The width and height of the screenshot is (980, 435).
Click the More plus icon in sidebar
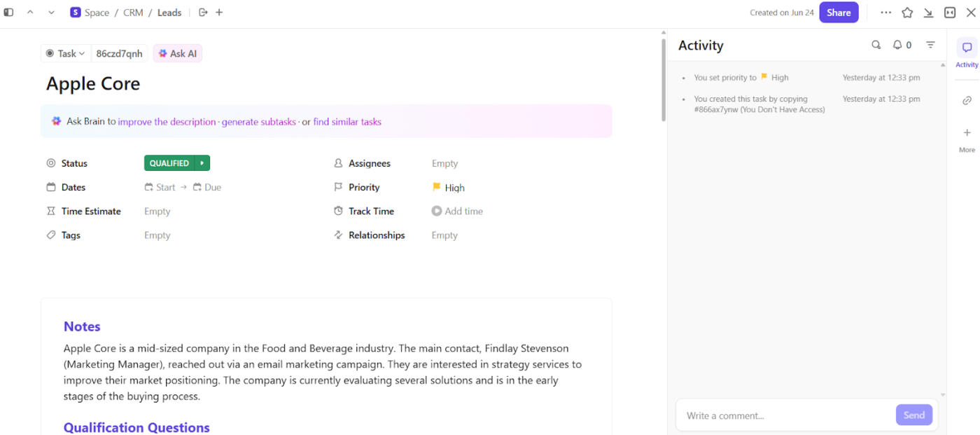pyautogui.click(x=967, y=133)
